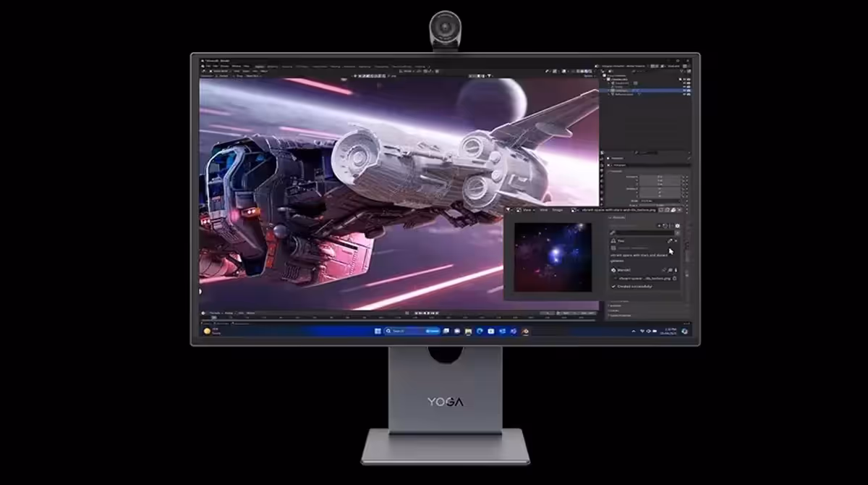Open the Image menu in image editor

coord(558,210)
